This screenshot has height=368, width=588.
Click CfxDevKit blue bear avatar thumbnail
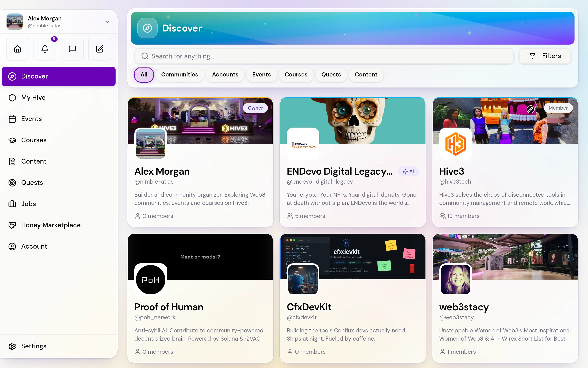[x=303, y=280]
